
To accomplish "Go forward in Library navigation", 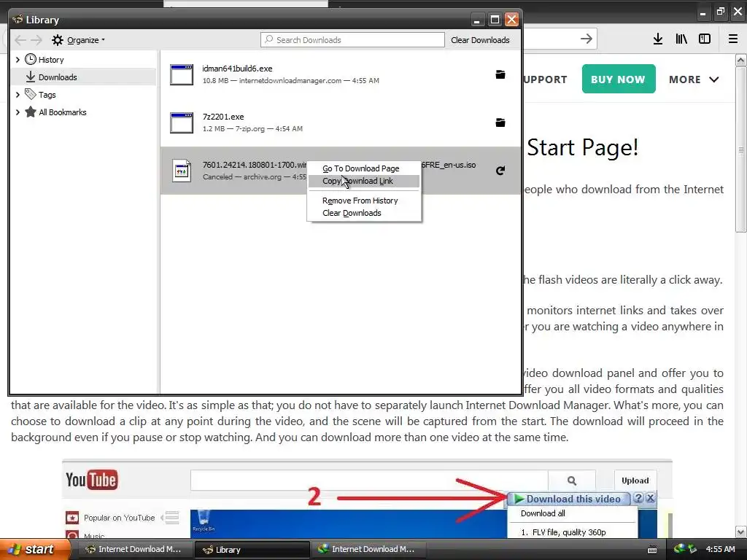I will tap(36, 40).
